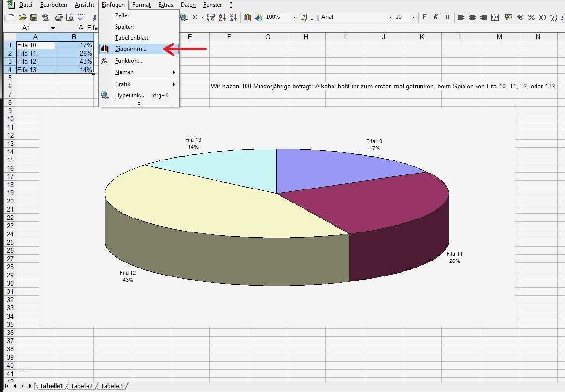565x392 pixels.
Task: Choose Hyperlink... from the Einfügen menu
Action: tap(139, 95)
